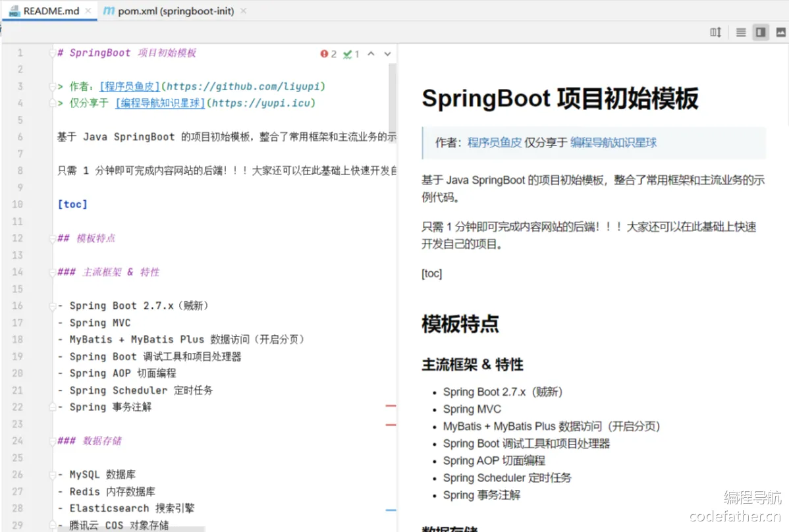Viewport: 789px width, 532px height.
Task: Click Spring Scheduler 定时任务 line in editor
Action: tap(136, 390)
